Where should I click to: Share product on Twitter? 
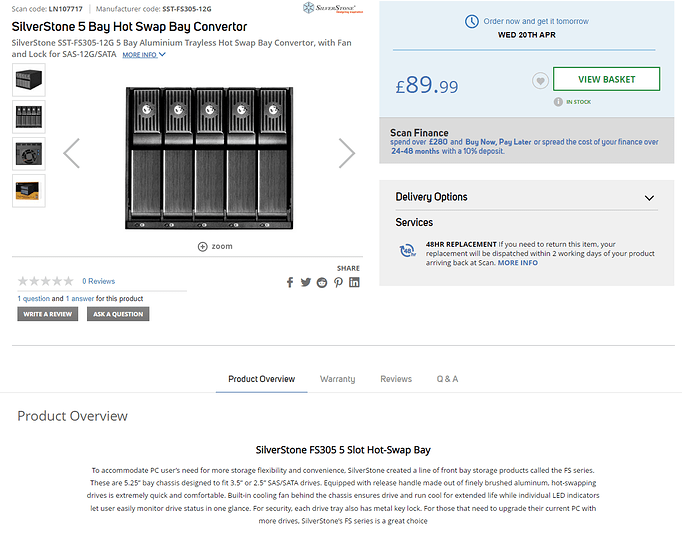[306, 283]
